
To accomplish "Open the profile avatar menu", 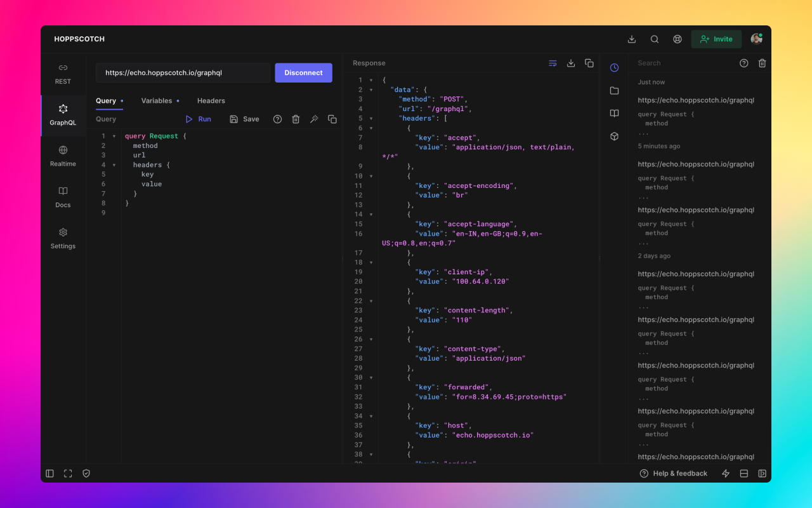I will (756, 39).
